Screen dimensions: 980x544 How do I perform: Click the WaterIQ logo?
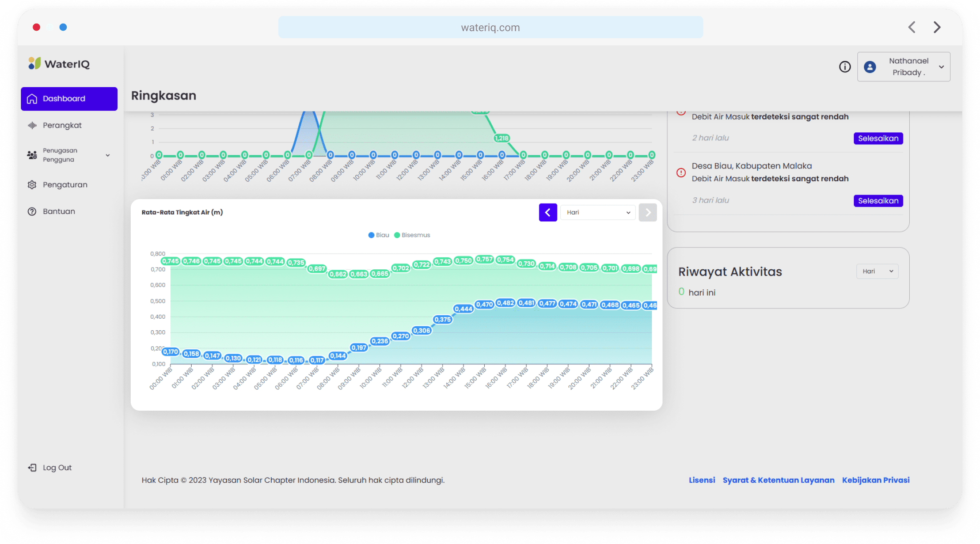(59, 64)
